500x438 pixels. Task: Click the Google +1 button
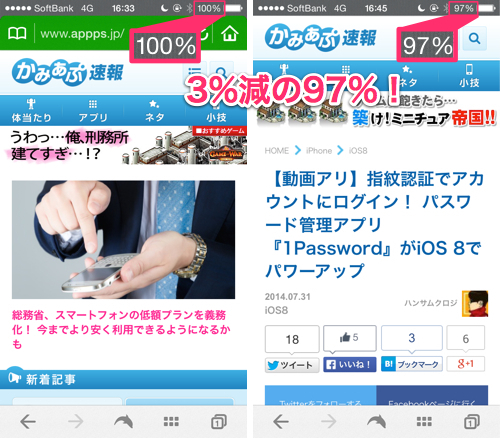tap(466, 364)
